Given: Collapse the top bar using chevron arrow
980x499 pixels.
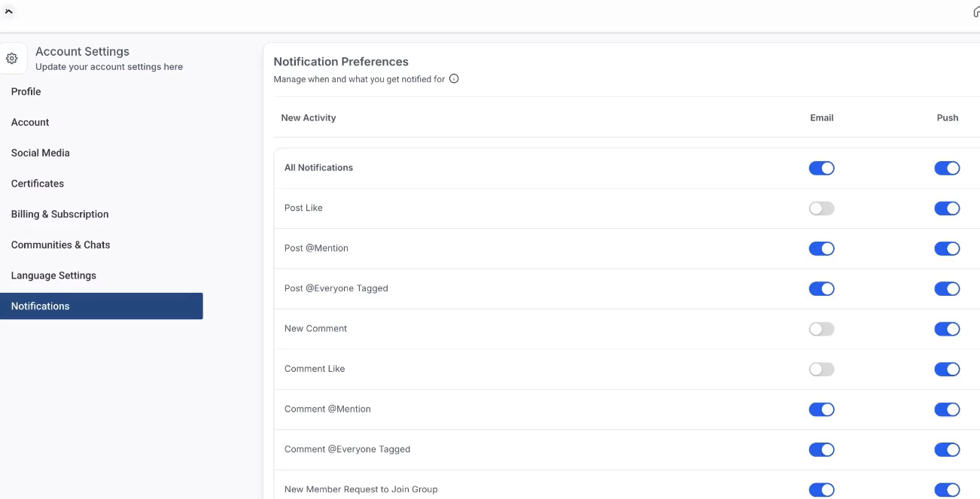Looking at the screenshot, I should click(9, 11).
